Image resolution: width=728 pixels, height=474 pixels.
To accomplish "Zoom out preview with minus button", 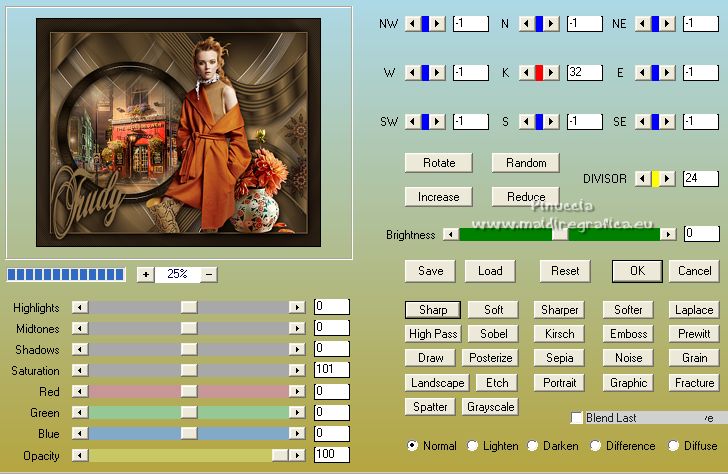I will pos(209,274).
